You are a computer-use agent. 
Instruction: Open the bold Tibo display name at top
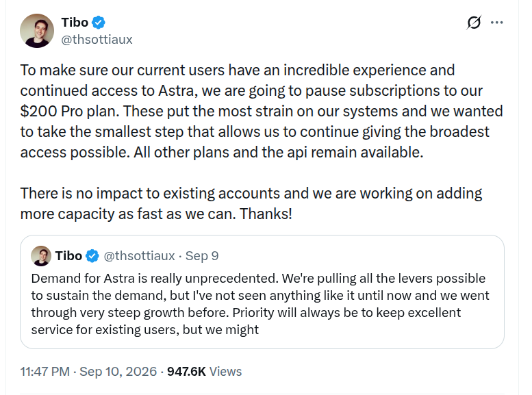75,23
